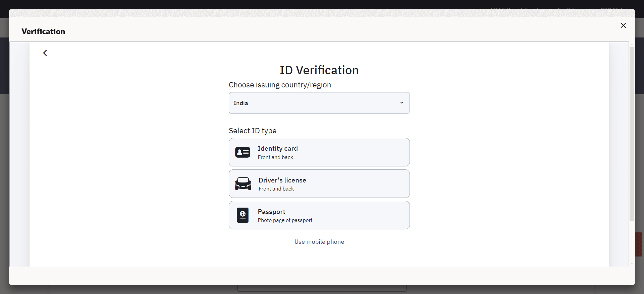The width and height of the screenshot is (644, 294).
Task: Click the "Select ID type" label
Action: [253, 131]
